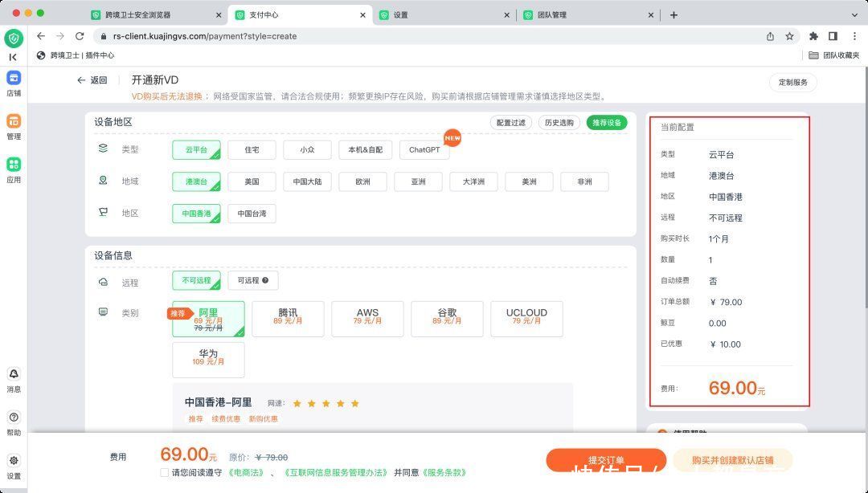Viewport: 868px width, 493px height.
Task: Enable the 可远程 option
Action: coord(253,280)
